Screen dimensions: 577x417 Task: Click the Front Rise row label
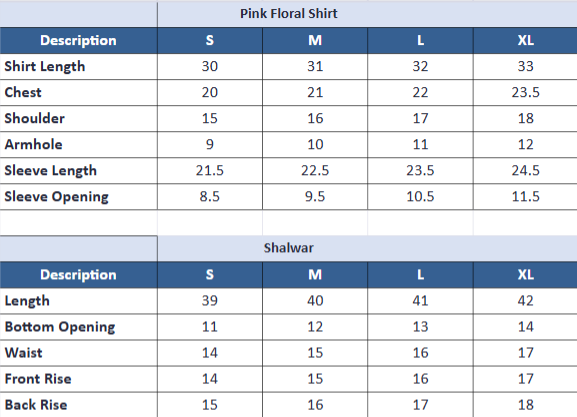click(38, 379)
